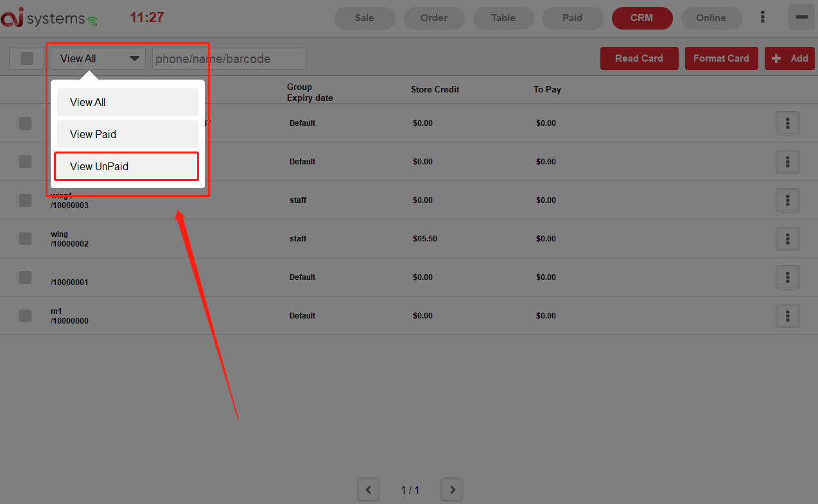Click the staff group of wing /10000002 row

click(x=298, y=239)
